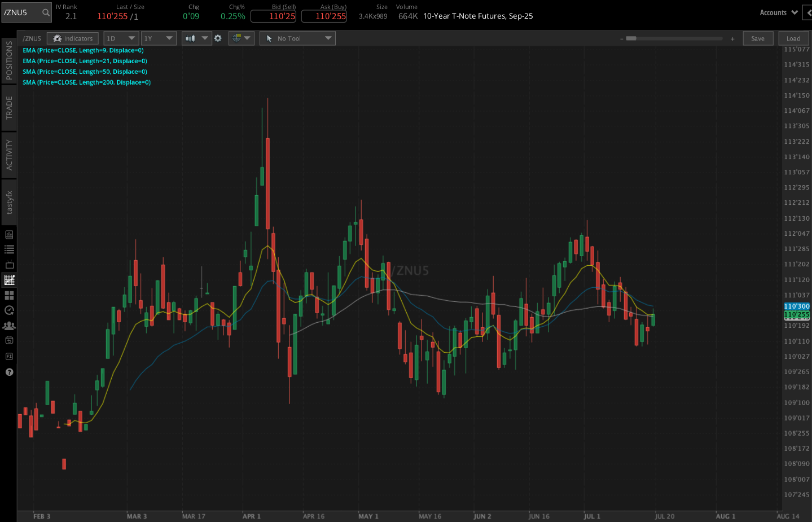Click the gear icon for chart settings
This screenshot has height=522, width=812.
[x=218, y=38]
